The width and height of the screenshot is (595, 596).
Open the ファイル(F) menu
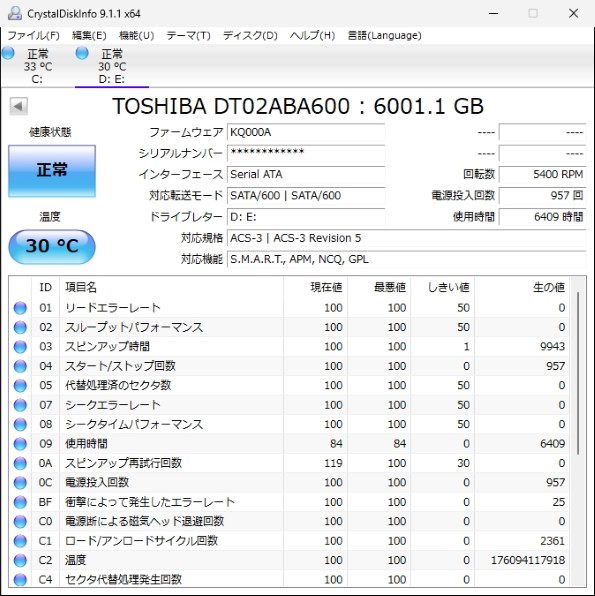33,36
